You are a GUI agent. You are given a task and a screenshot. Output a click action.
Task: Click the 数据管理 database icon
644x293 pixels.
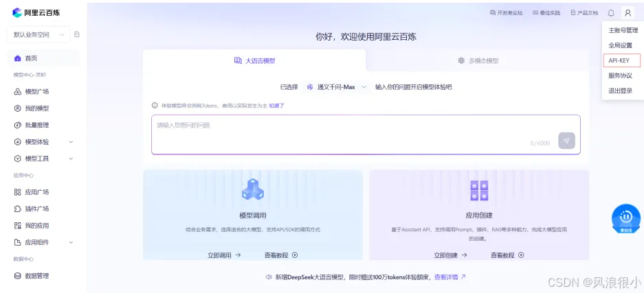[x=18, y=277]
